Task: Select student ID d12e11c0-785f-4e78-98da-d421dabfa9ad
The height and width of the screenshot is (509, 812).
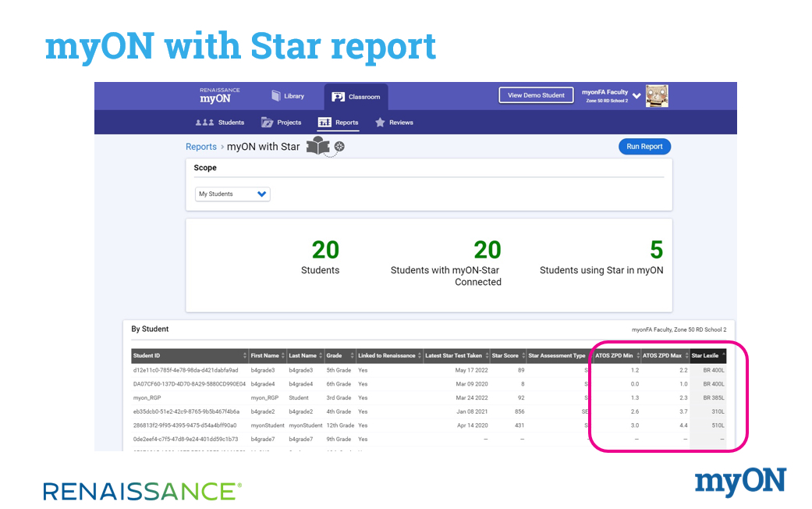Action: coord(186,370)
